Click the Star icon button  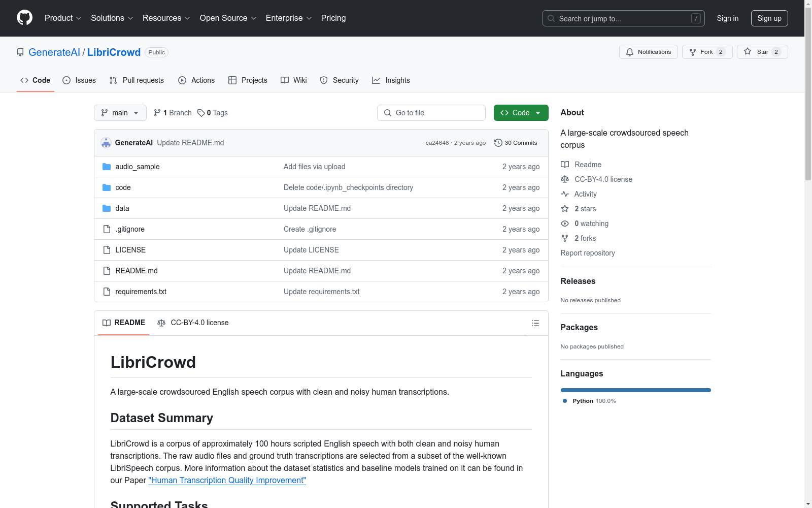click(x=748, y=51)
